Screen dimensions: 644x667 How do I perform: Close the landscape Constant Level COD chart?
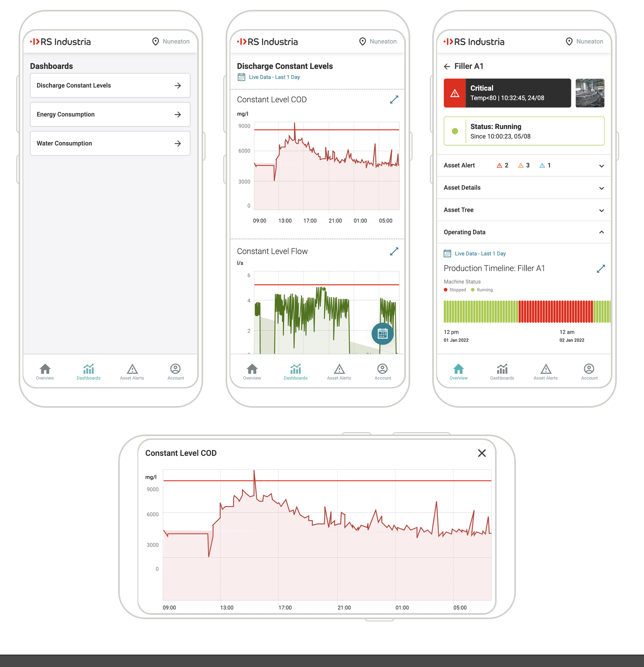click(x=482, y=453)
